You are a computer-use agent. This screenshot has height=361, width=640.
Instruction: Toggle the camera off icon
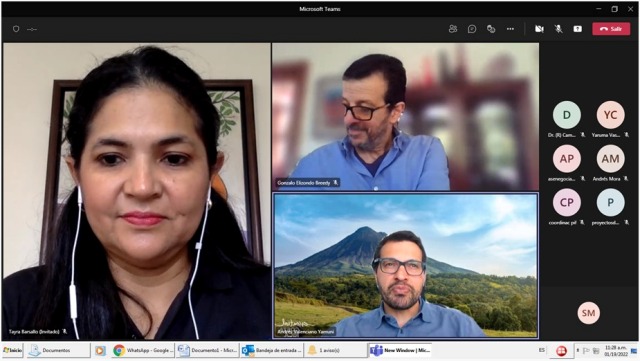click(x=539, y=29)
